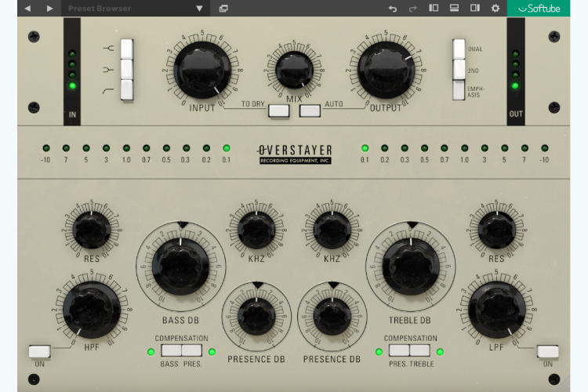The height and width of the screenshot is (392, 588).
Task: Toggle the bottom panel layout icon
Action: 454,8
